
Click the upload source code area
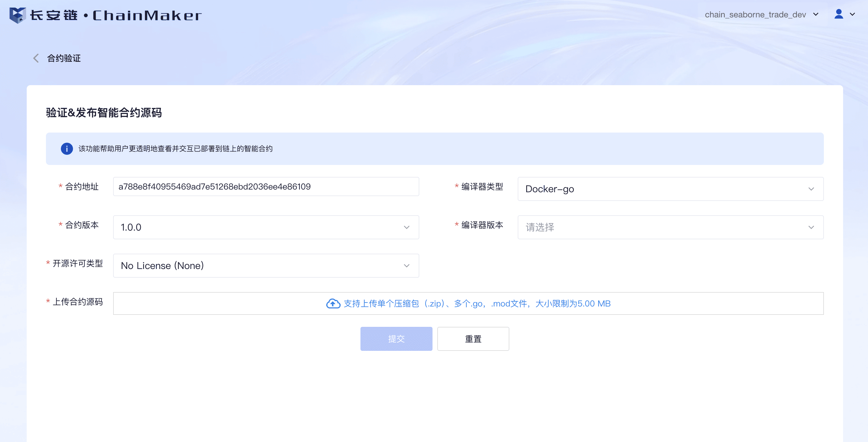(468, 303)
